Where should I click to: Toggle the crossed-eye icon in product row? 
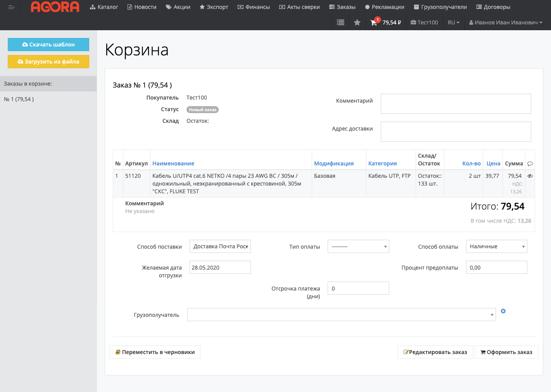point(530,176)
